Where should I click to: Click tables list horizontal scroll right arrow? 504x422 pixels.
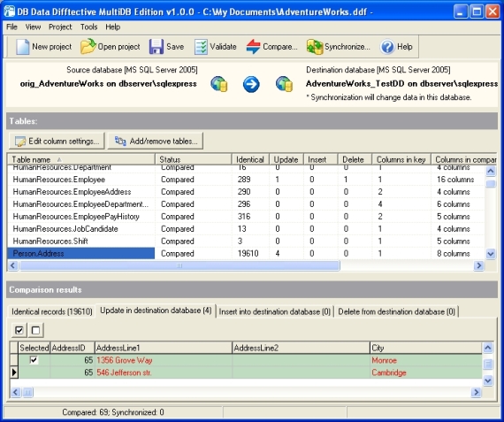[478, 265]
